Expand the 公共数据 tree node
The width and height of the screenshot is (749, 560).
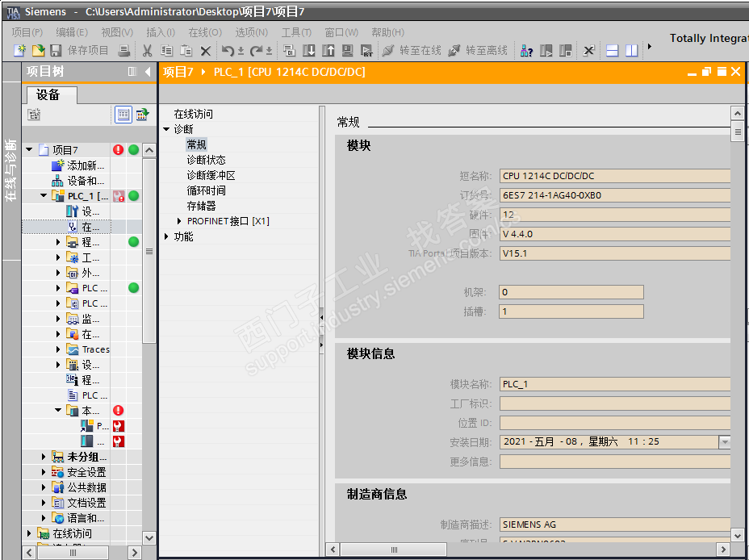pos(44,487)
